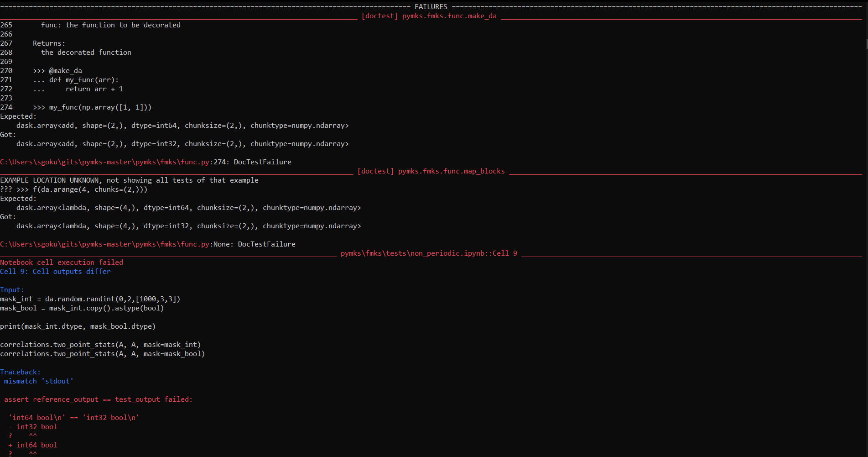This screenshot has height=457, width=868.
Task: Click 'Cell 9: Cell outputs differ' line
Action: click(55, 272)
